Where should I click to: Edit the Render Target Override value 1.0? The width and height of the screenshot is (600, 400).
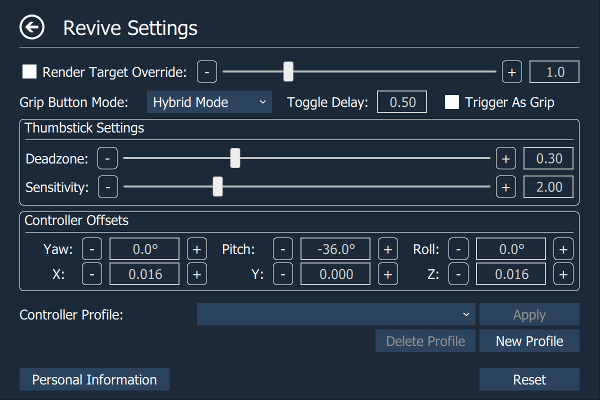[554, 72]
